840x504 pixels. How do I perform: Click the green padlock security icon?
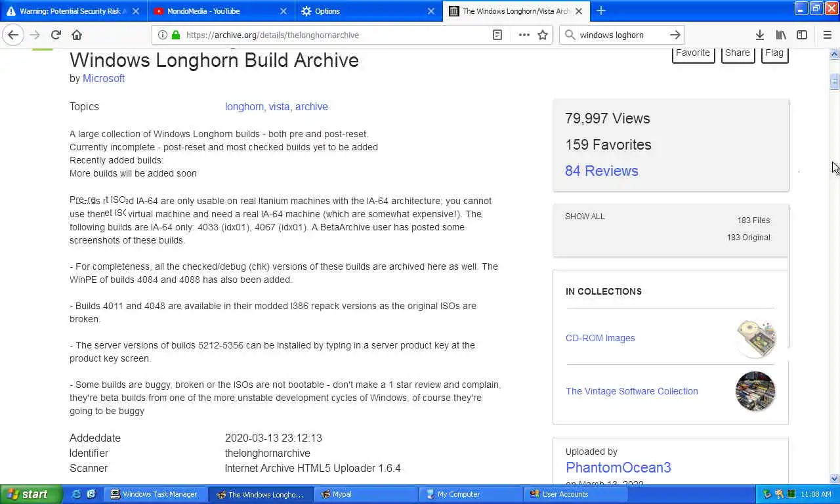pos(175,35)
